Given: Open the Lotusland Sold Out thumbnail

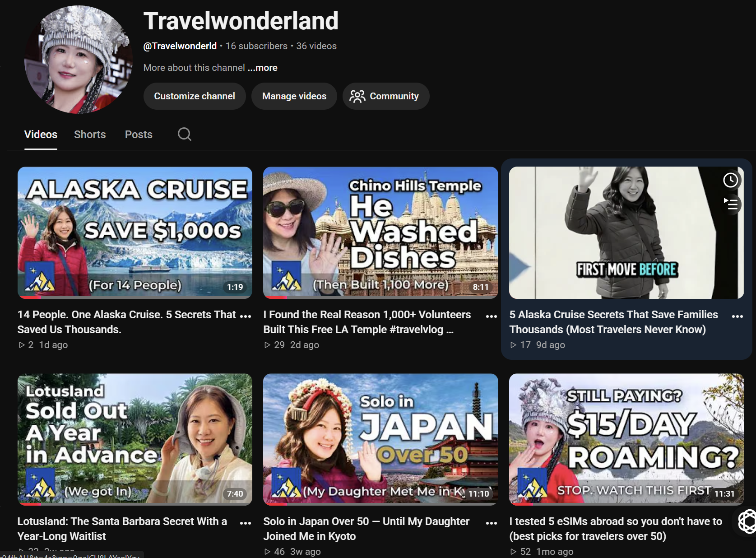Looking at the screenshot, I should pos(135,439).
